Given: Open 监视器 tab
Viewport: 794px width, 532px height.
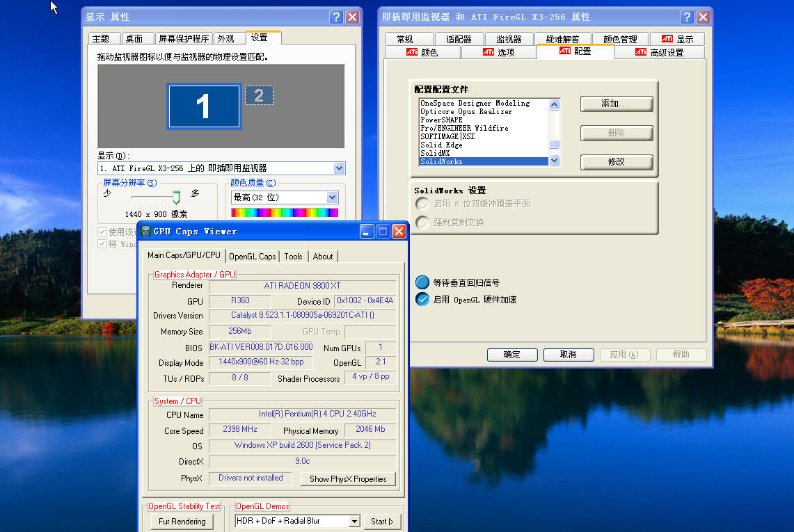Looking at the screenshot, I should [x=509, y=39].
